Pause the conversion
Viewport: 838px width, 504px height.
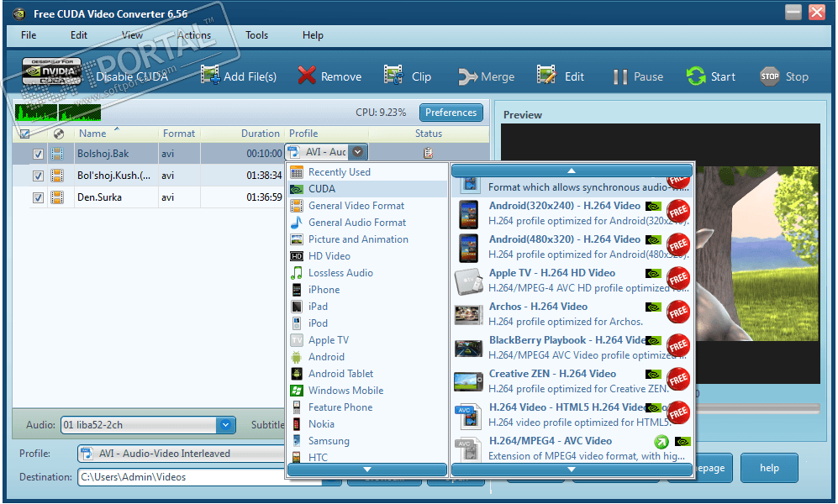click(x=638, y=77)
